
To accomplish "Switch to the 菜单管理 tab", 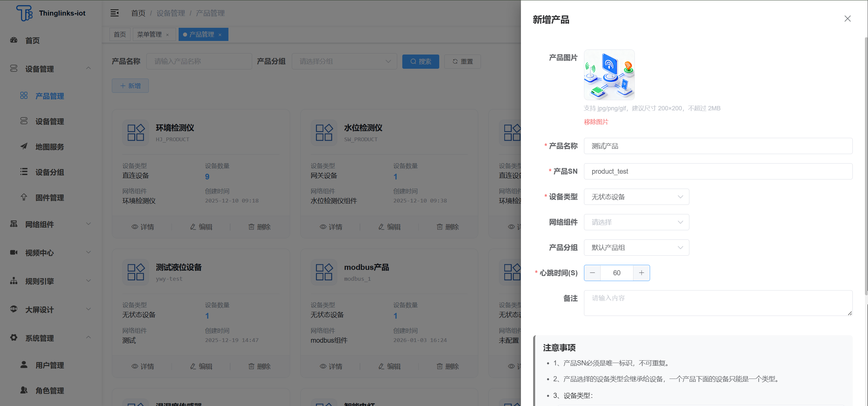I will point(149,35).
